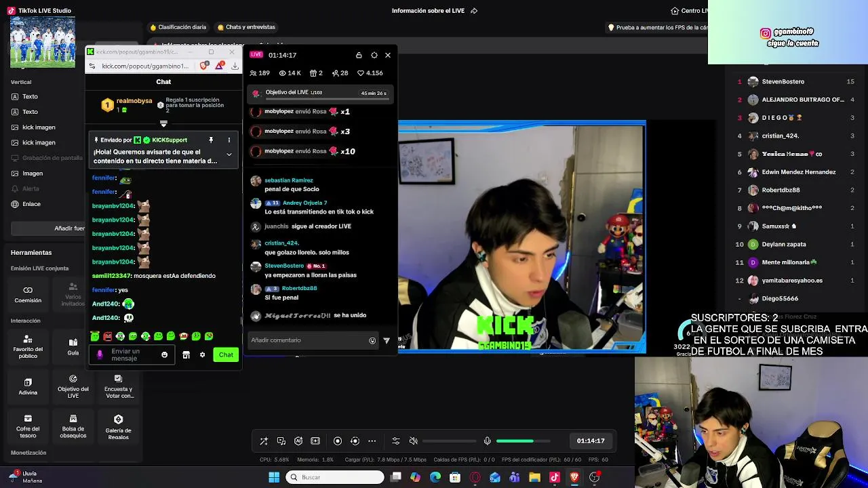Open LIVE chat panel settings gear
This screenshot has height=488, width=868.
tap(374, 55)
